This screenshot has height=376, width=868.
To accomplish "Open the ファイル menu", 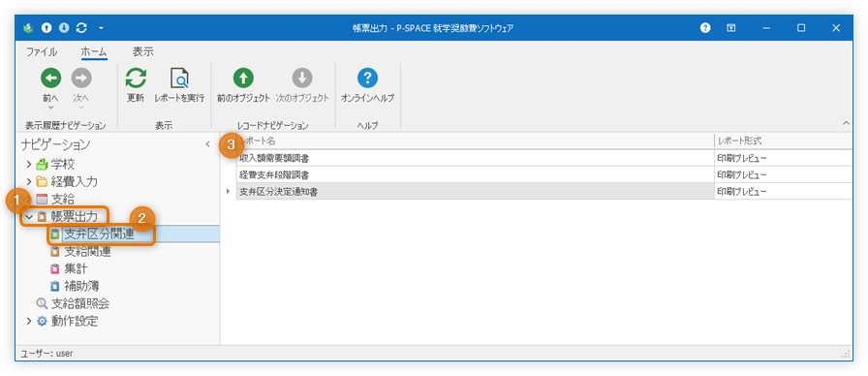I will point(42,52).
